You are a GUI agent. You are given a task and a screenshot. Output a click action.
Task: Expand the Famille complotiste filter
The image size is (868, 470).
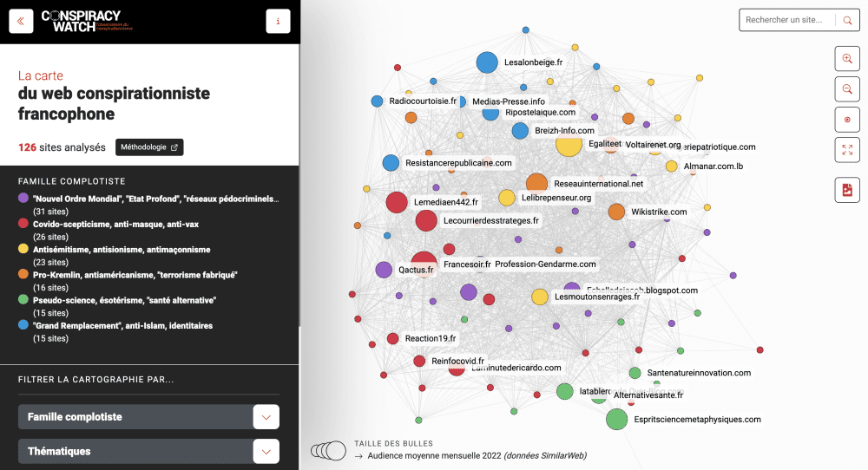[148, 417]
